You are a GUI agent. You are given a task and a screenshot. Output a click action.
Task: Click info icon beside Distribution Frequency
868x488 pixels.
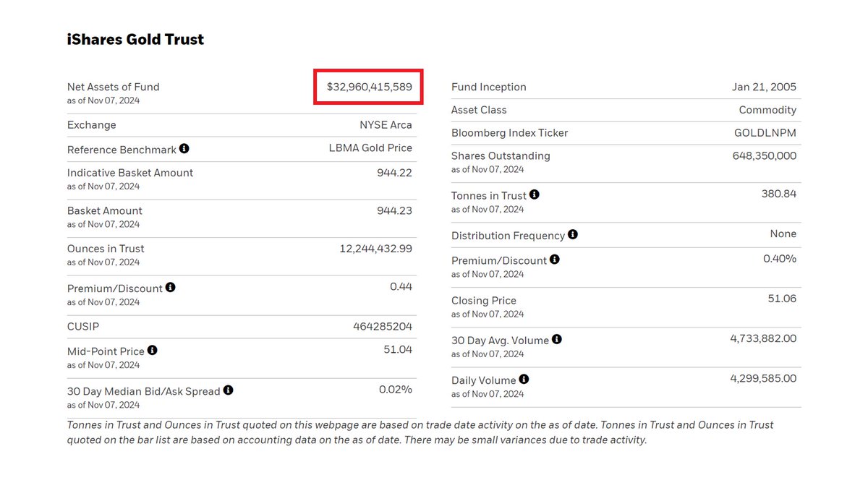573,234
